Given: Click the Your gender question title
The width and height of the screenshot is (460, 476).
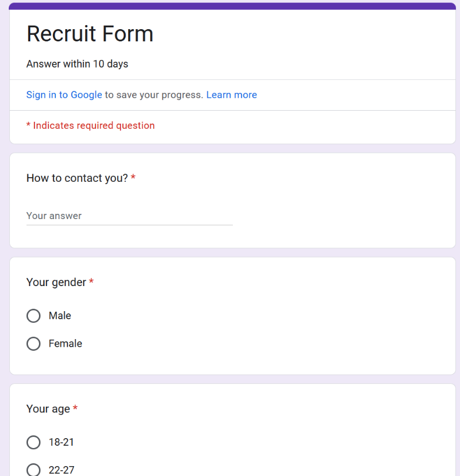Looking at the screenshot, I should click(x=56, y=283).
